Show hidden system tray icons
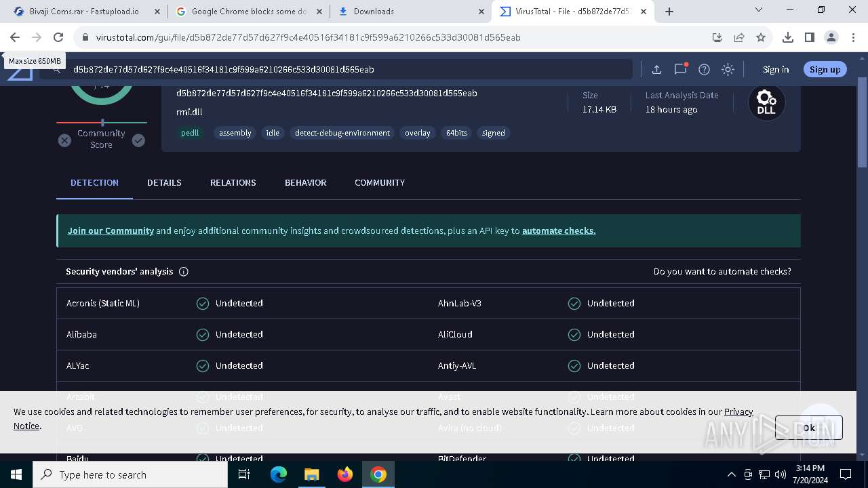This screenshot has height=488, width=868. pyautogui.click(x=731, y=474)
